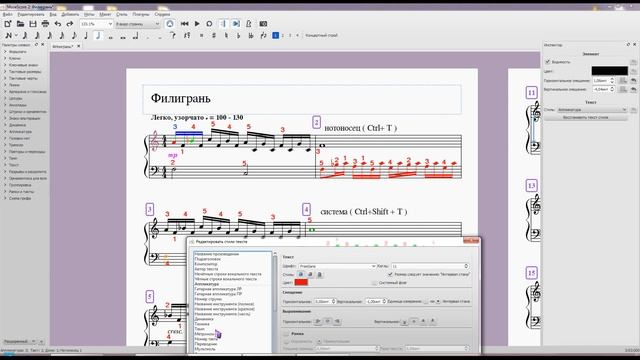Expand the Ключи palette
The image size is (640, 360).
click(x=14, y=58)
